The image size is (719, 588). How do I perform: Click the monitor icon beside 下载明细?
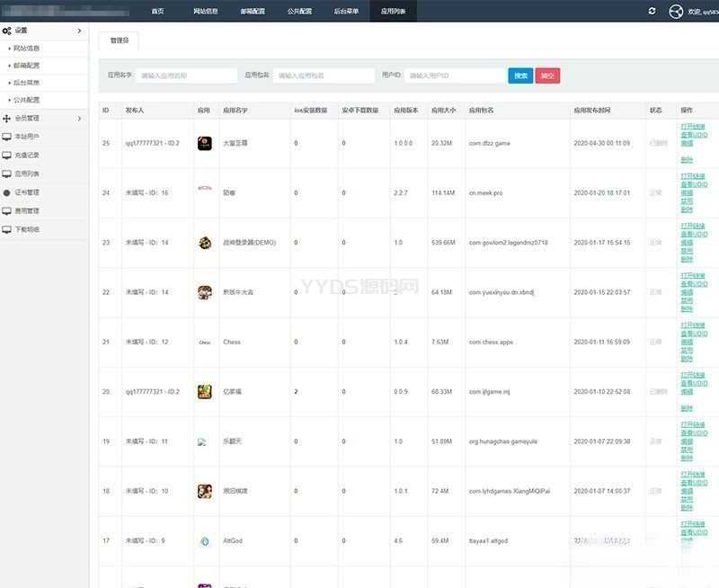[x=6, y=229]
